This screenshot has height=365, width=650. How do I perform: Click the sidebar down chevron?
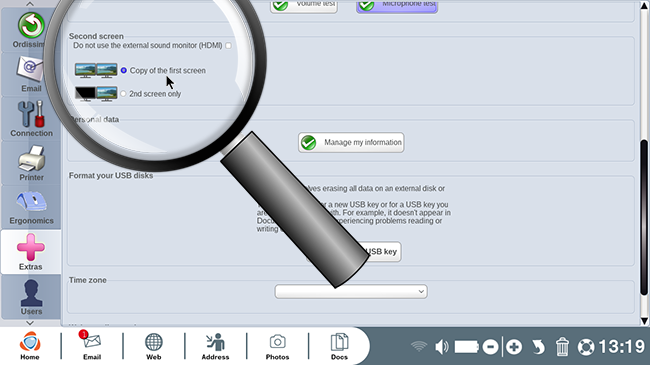(x=30, y=323)
